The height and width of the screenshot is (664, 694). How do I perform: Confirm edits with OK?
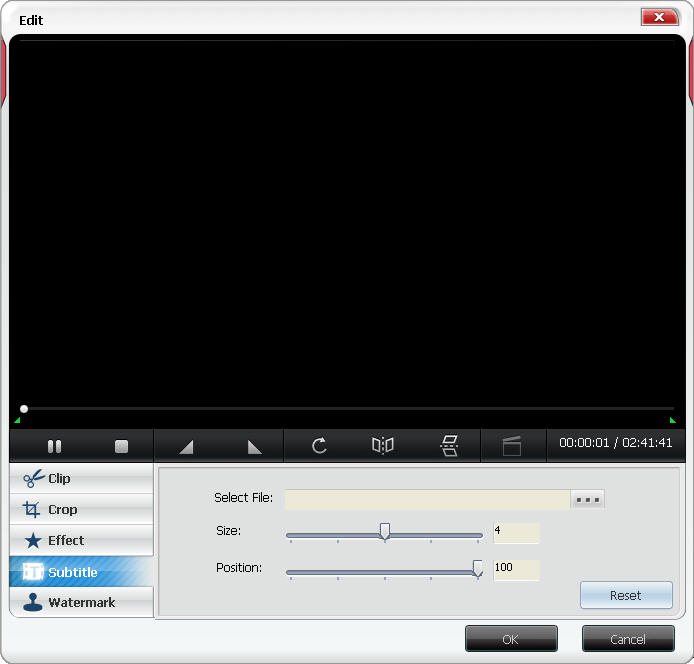point(511,639)
